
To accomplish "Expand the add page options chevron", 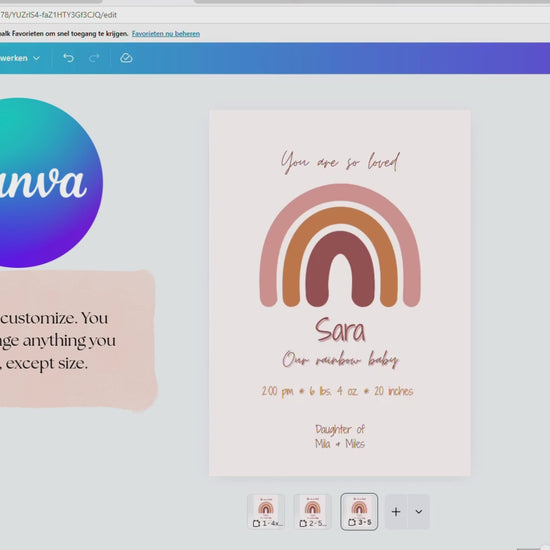I will coord(418,512).
